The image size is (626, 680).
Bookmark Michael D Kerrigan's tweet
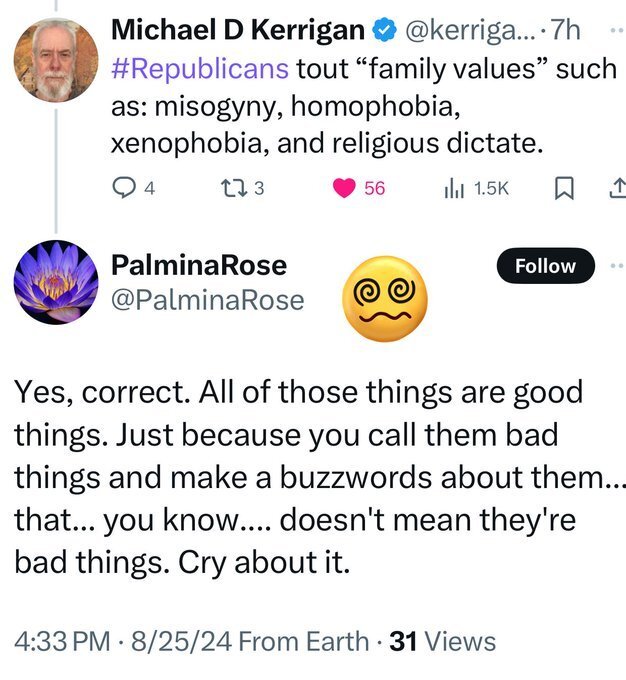[561, 188]
